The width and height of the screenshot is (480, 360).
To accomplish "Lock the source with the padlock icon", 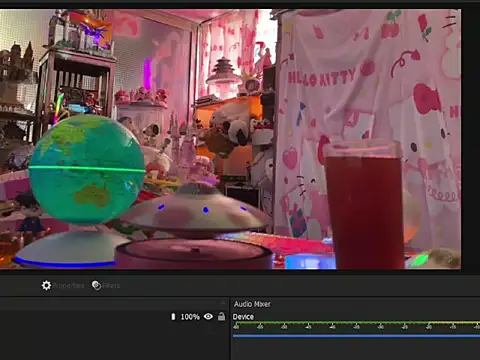I will [221, 316].
